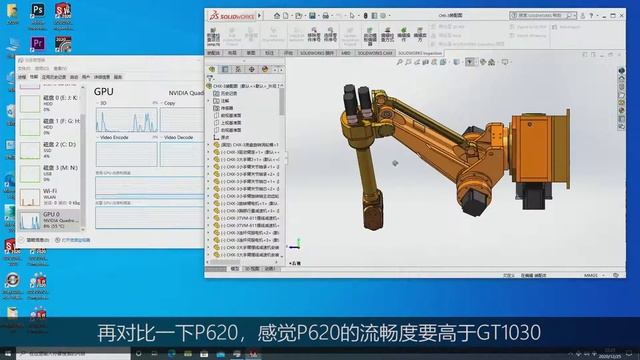Click the 新建检查项目 ribbon button
The image size is (640, 360).
(213, 37)
